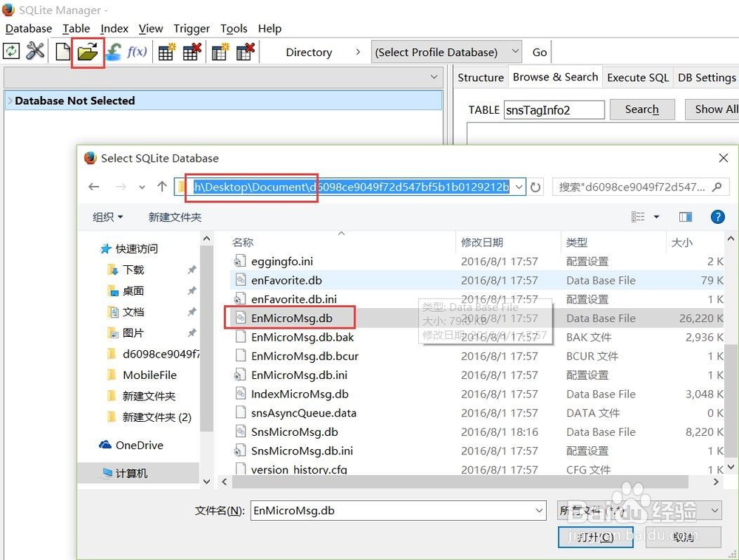Open view options dropdown arrow
739x560 pixels.
pos(656,216)
